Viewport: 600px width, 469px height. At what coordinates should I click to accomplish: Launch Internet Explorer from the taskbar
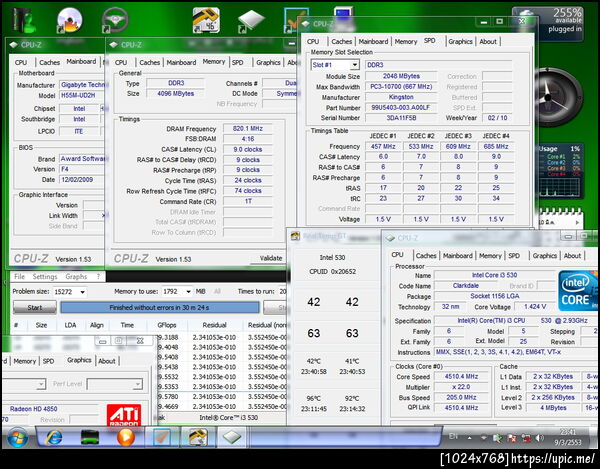pyautogui.click(x=54, y=437)
